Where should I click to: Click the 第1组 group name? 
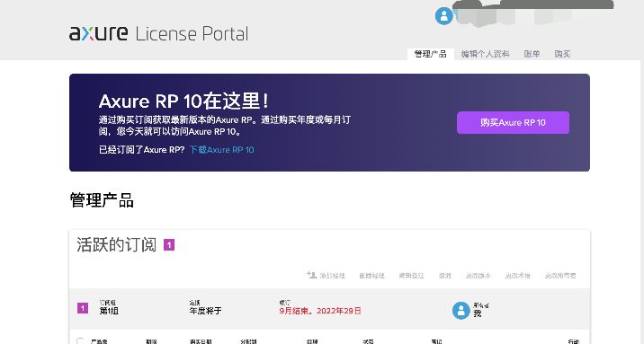pyautogui.click(x=109, y=311)
